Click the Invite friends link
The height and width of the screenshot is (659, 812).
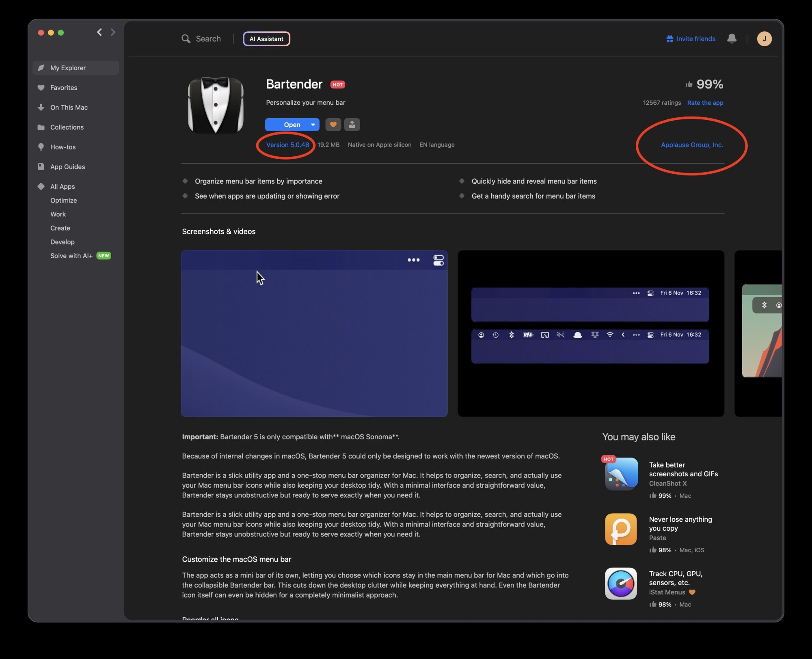tap(696, 39)
